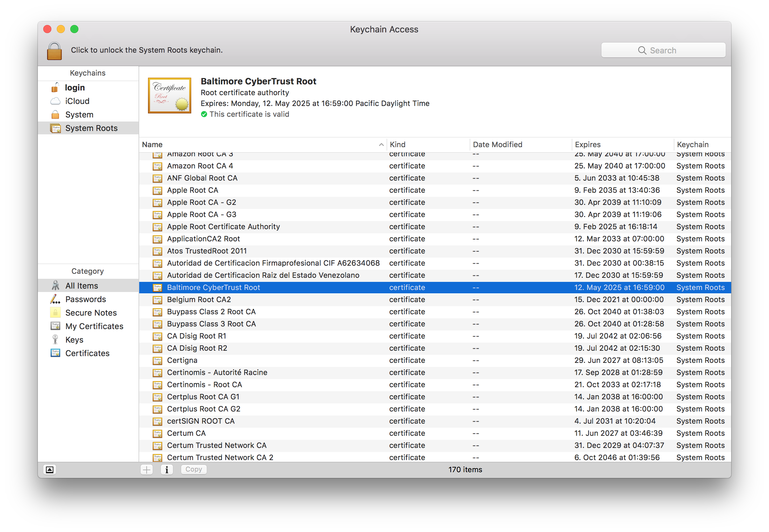Viewport: 769px width, 532px height.
Task: Select Certinomis - Root CA row
Action: pyautogui.click(x=435, y=385)
